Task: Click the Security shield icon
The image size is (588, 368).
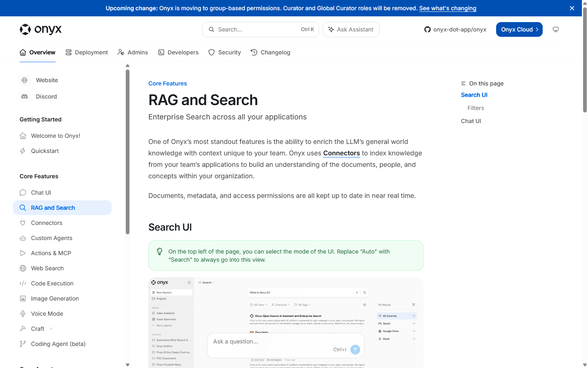Action: click(x=212, y=52)
